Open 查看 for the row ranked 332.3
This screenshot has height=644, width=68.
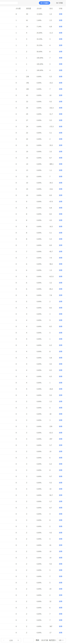point(60,108)
